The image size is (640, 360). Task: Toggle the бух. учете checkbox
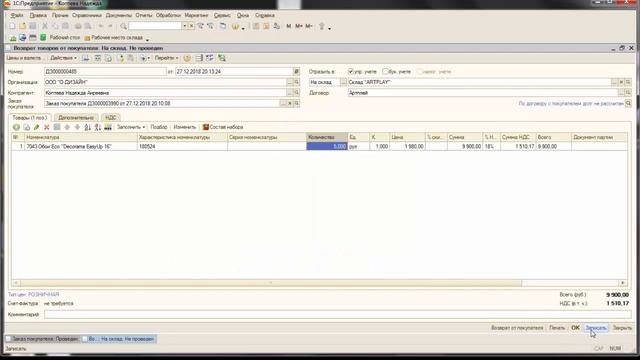tap(385, 71)
